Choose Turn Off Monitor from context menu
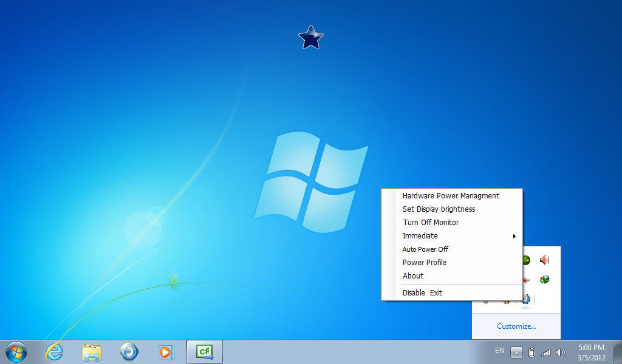The height and width of the screenshot is (364, 622). [x=451, y=223]
